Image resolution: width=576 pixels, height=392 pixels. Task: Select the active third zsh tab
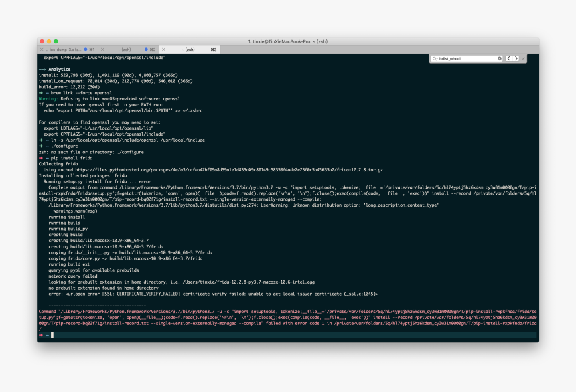click(188, 50)
